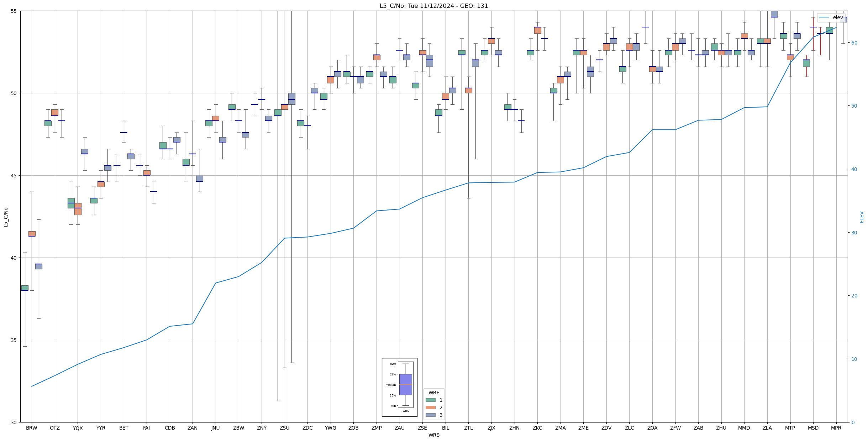Click the L5_C/No y-axis label
Viewport: 868px width, 441px height.
click(6, 217)
